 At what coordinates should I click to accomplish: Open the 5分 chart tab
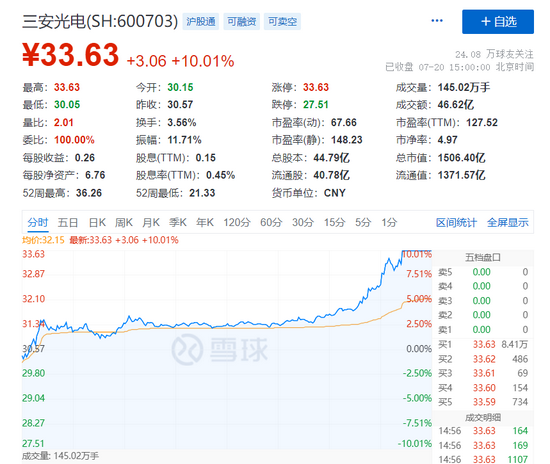(363, 222)
